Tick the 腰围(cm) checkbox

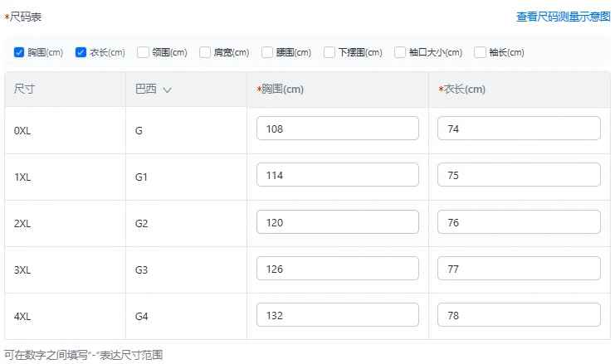[x=267, y=52]
